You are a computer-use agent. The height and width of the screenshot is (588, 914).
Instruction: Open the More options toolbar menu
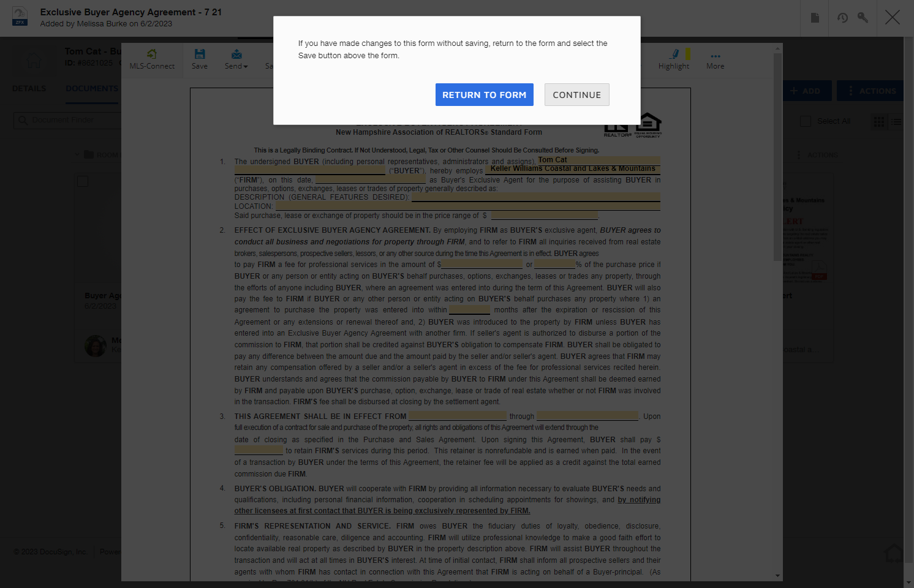[715, 59]
